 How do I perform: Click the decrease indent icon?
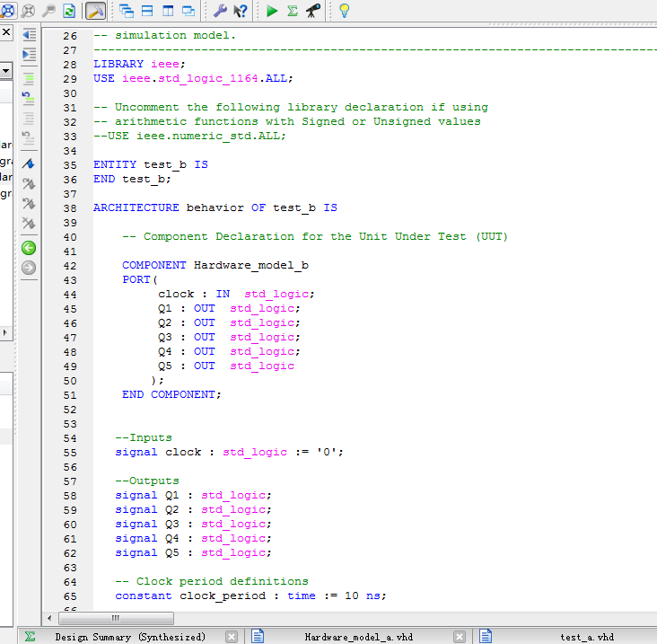click(x=29, y=34)
